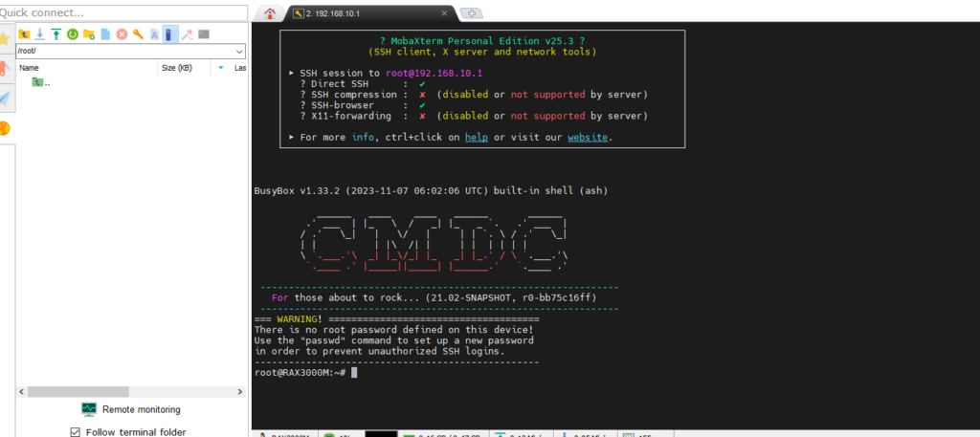Image resolution: width=980 pixels, height=437 pixels.
Task: Click the 'BusyBox v1.33.2' line
Action: click(x=432, y=190)
